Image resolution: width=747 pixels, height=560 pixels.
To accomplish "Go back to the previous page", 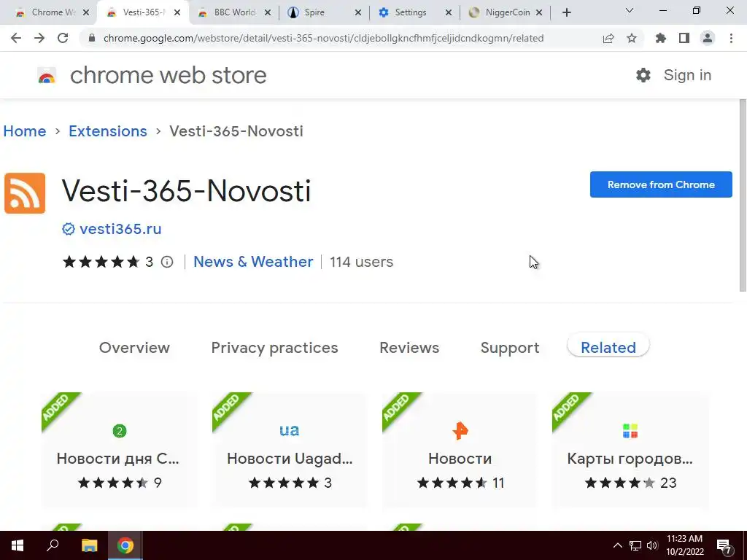I will pos(16,38).
